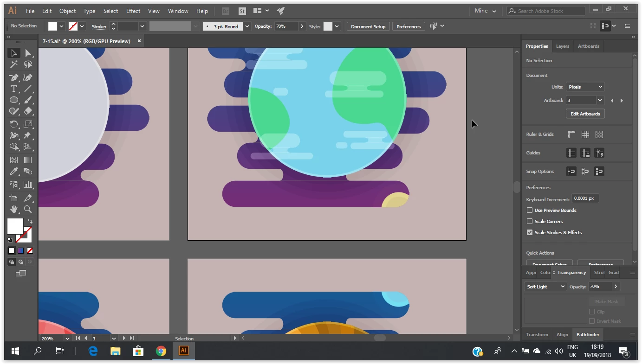642x364 pixels.
Task: Click the fill color swatch in toolbar
Action: tap(15, 226)
